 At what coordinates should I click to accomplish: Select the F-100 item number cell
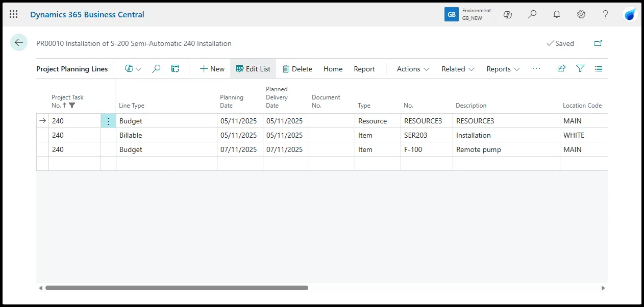pyautogui.click(x=427, y=149)
